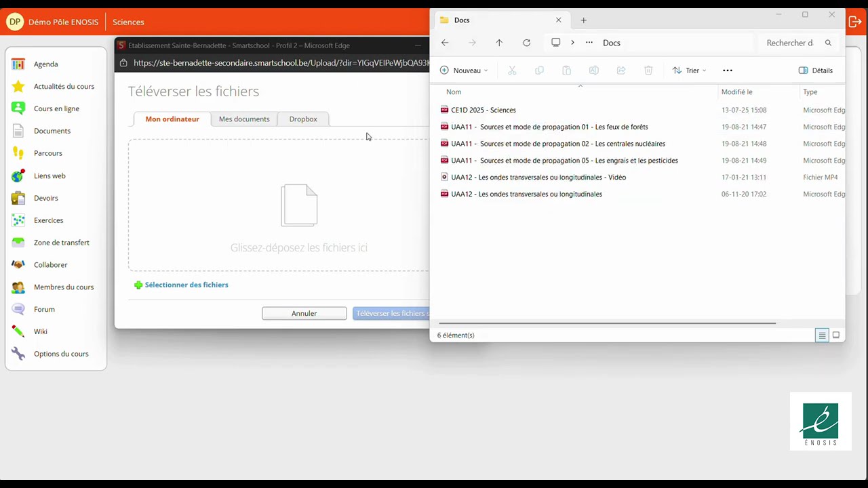Viewport: 868px width, 488px height.
Task: Open Options du cours tools icon
Action: point(18,354)
